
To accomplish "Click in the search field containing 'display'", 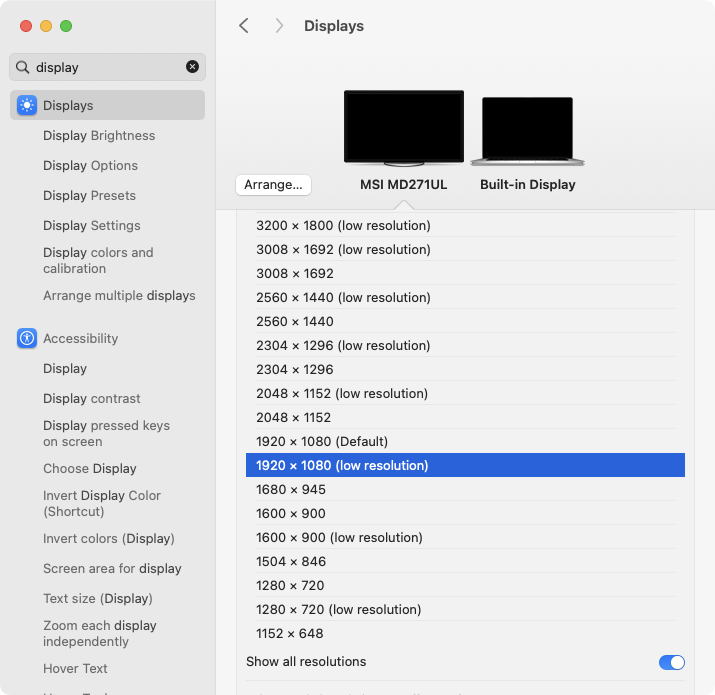I will (107, 67).
